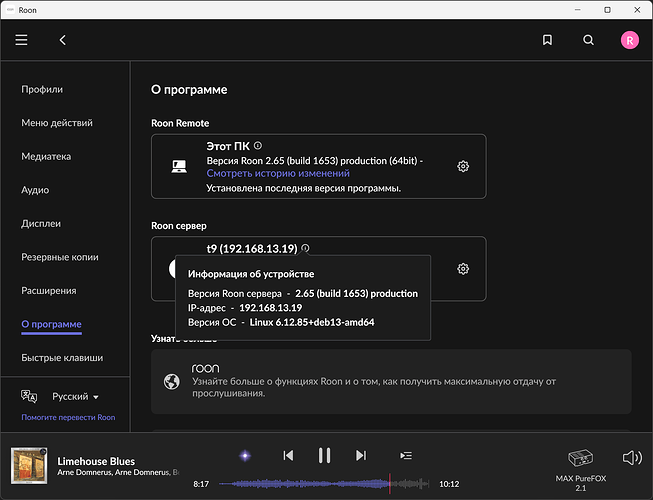Go back with the arrow icon
Image resolution: width=653 pixels, height=500 pixels.
click(62, 40)
